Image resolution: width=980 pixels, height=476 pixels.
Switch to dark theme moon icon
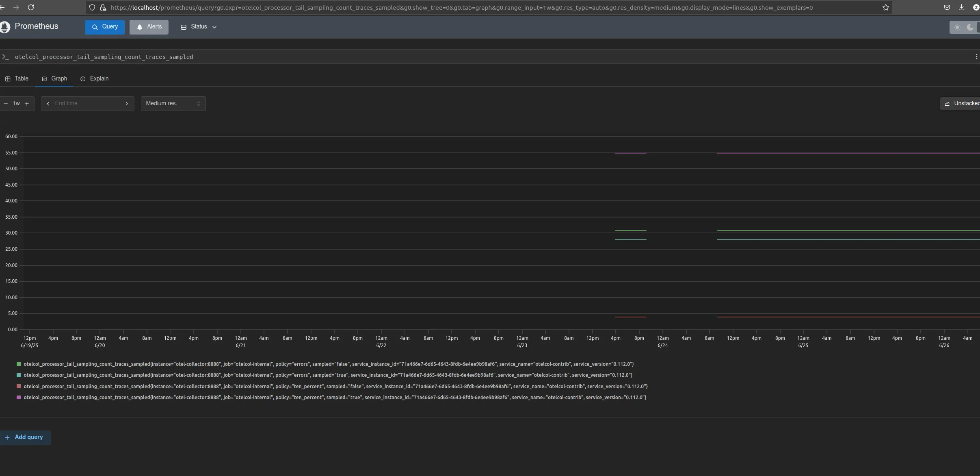pos(970,27)
